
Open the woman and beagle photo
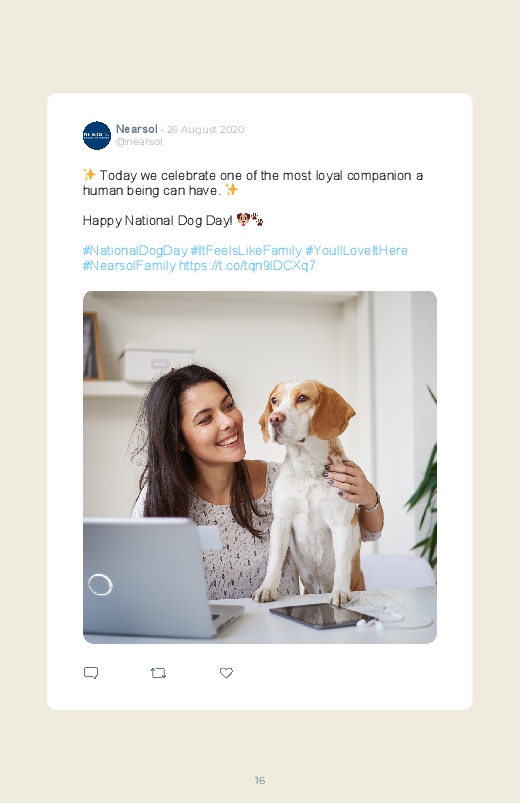(x=260, y=467)
